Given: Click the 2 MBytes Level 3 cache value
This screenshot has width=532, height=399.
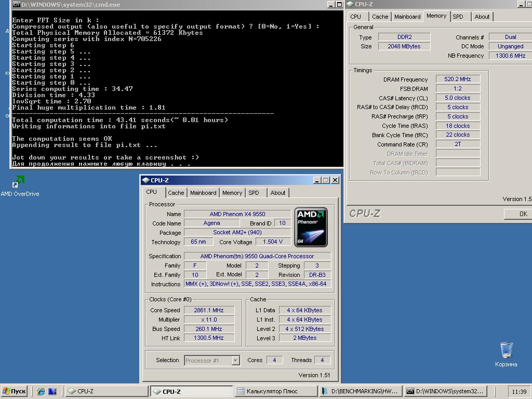Looking at the screenshot, I should (304, 338).
